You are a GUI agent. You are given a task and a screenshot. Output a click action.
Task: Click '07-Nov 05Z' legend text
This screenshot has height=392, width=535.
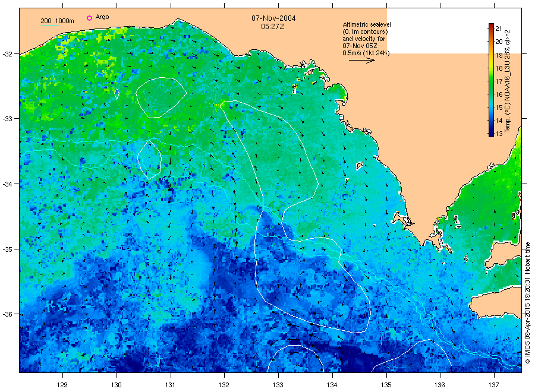[x=360, y=46]
